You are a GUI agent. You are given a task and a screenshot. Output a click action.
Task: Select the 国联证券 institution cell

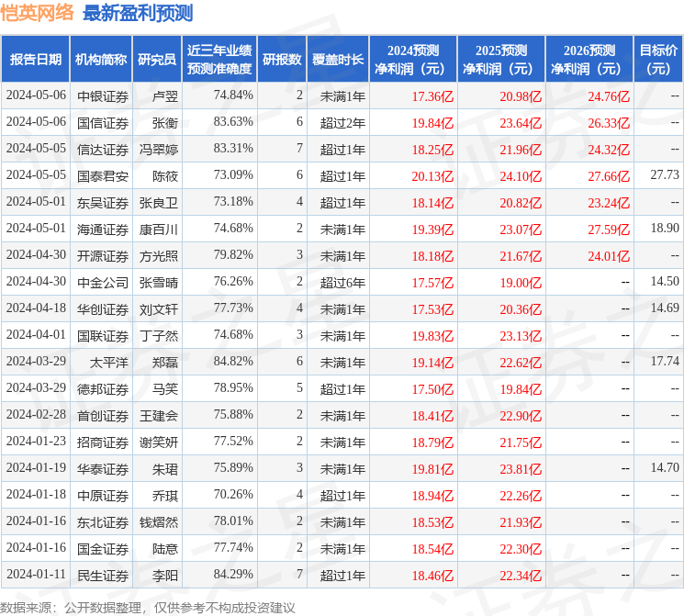click(103, 336)
